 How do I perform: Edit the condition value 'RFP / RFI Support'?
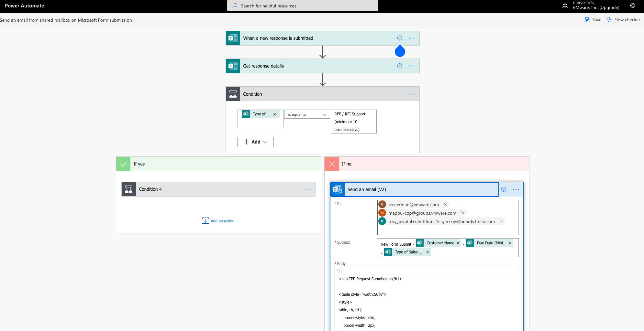pos(353,122)
